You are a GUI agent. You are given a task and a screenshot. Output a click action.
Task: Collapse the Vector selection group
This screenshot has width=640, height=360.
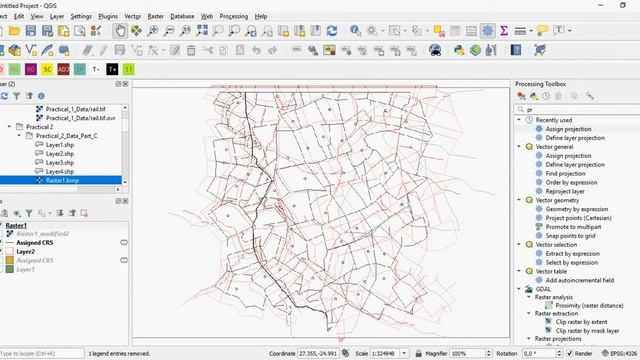tap(519, 244)
